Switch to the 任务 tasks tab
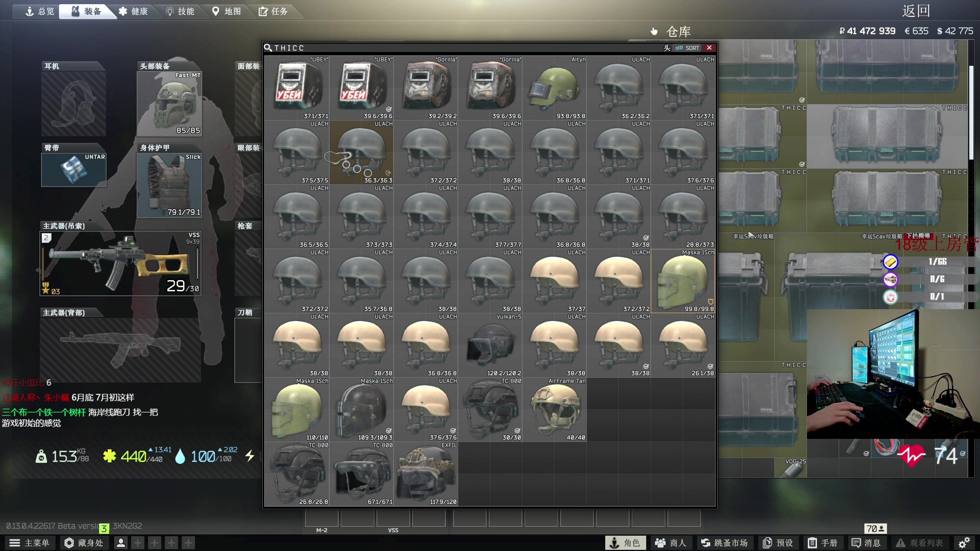The height and width of the screenshot is (551, 980). pyautogui.click(x=273, y=11)
